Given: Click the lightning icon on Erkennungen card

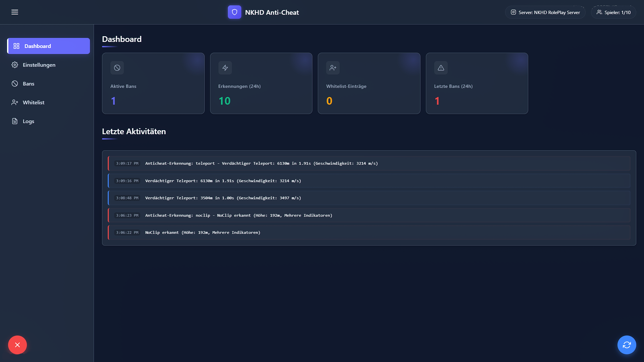Looking at the screenshot, I should (225, 67).
